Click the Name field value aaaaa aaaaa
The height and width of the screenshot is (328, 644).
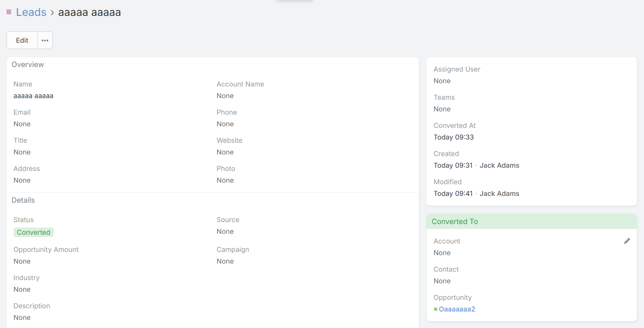point(33,96)
